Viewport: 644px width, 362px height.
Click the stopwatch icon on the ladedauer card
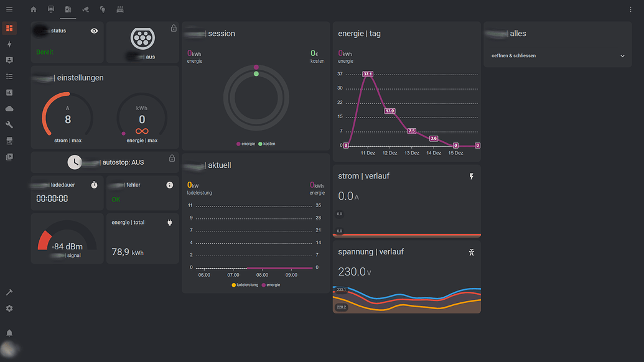tap(93, 185)
